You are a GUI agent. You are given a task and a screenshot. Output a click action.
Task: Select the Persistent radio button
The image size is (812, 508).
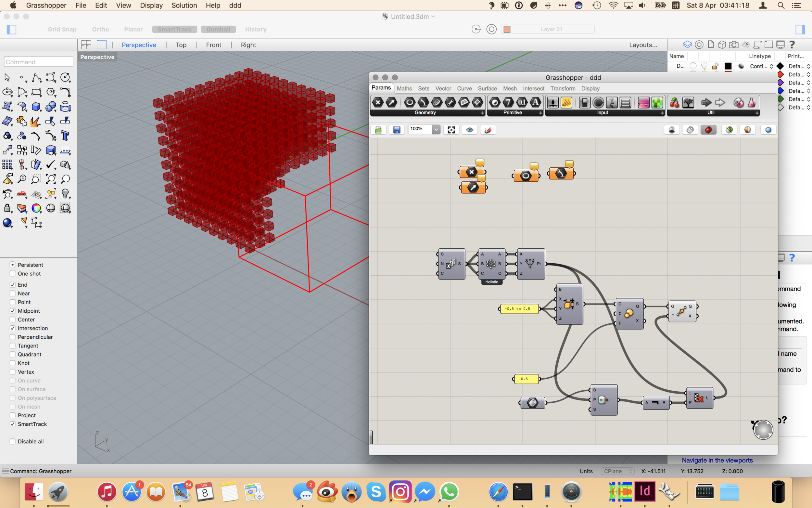(13, 265)
